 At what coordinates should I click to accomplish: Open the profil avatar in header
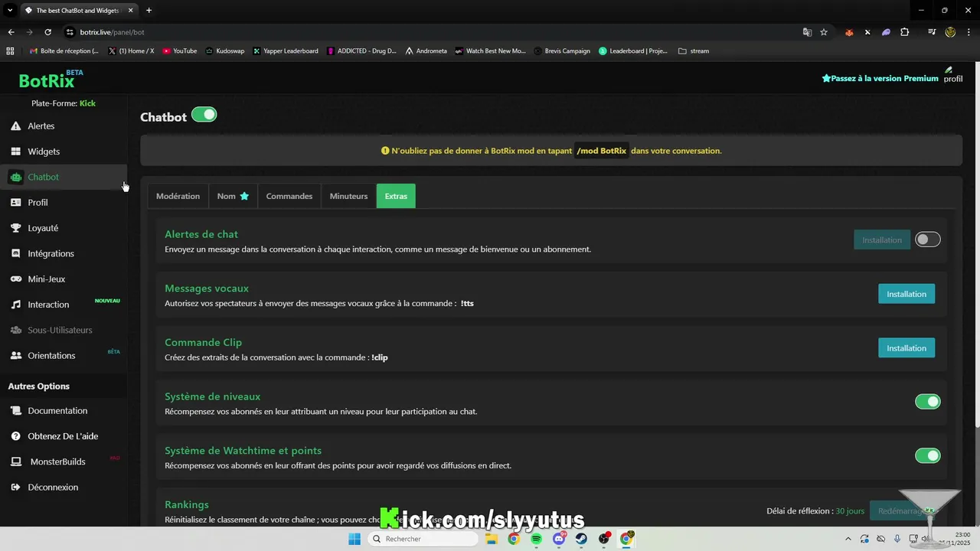[x=952, y=74]
